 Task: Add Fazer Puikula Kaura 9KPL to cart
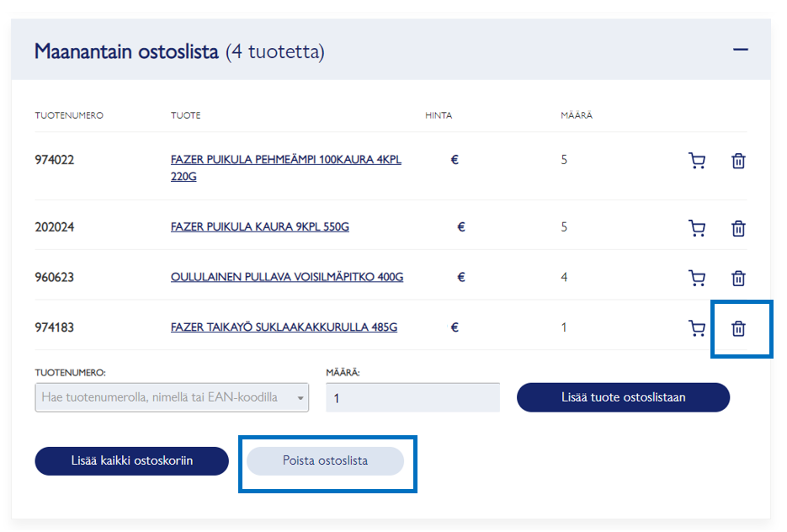[x=697, y=228]
